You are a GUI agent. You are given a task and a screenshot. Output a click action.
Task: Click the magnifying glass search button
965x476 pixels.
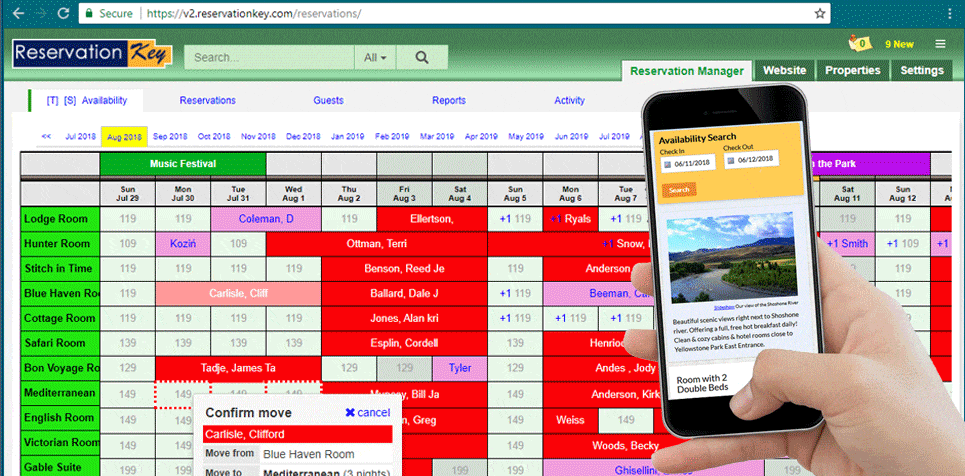click(x=422, y=57)
